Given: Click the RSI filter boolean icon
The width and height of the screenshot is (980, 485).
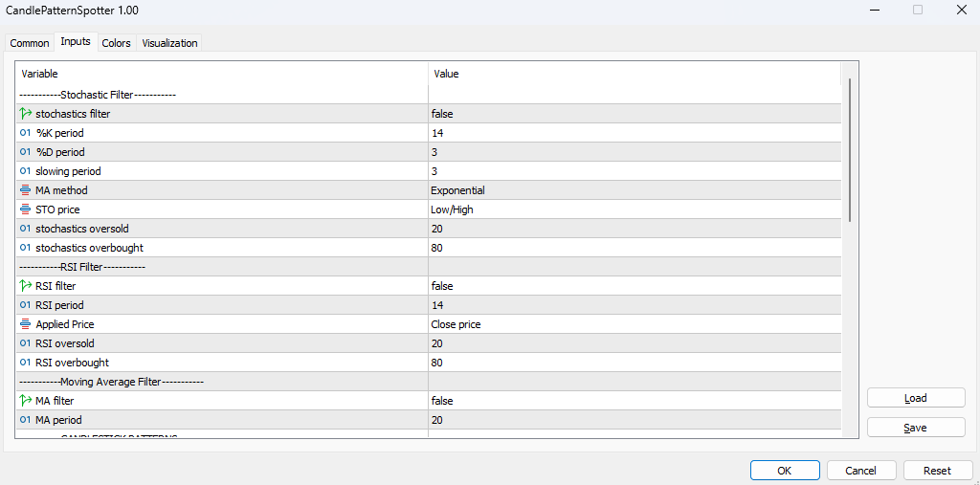Looking at the screenshot, I should pyautogui.click(x=25, y=286).
